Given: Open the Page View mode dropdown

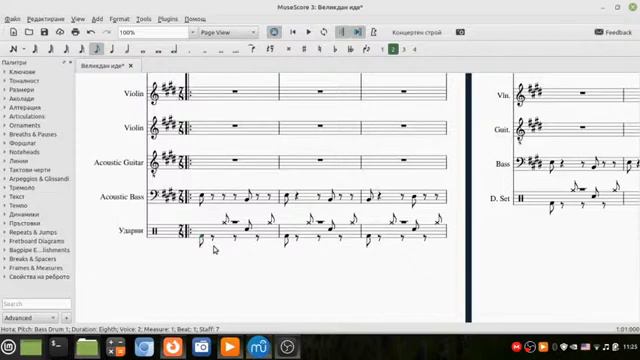Looking at the screenshot, I should [229, 32].
